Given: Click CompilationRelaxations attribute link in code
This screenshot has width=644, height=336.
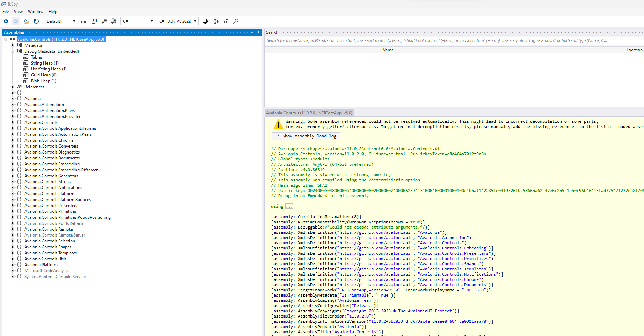Looking at the screenshot, I should click(325, 217).
